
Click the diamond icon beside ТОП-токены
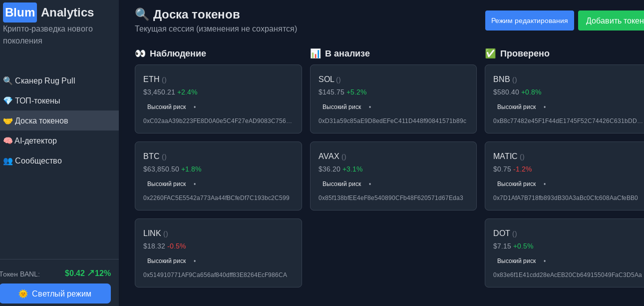coord(7,100)
